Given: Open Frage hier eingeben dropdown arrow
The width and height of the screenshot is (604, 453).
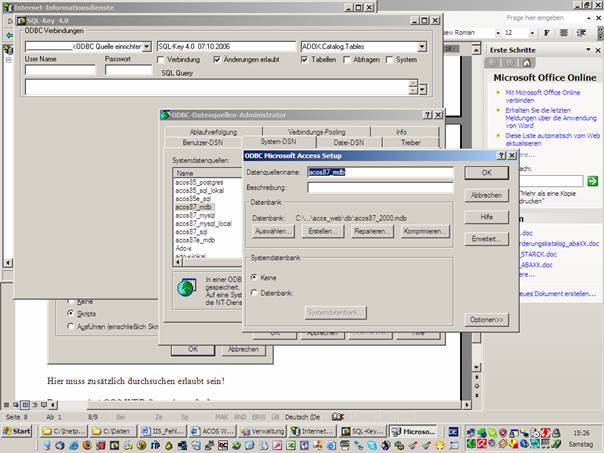Looking at the screenshot, I should (589, 18).
